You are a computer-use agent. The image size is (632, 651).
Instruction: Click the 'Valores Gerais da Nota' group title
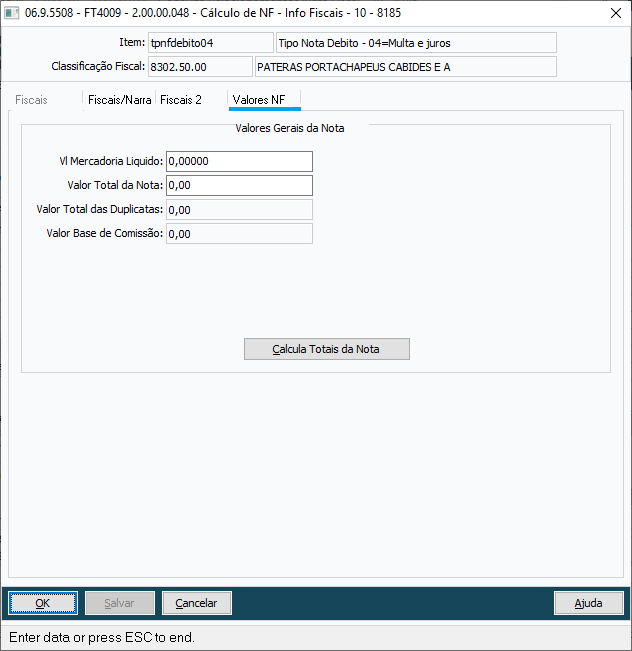pyautogui.click(x=290, y=128)
